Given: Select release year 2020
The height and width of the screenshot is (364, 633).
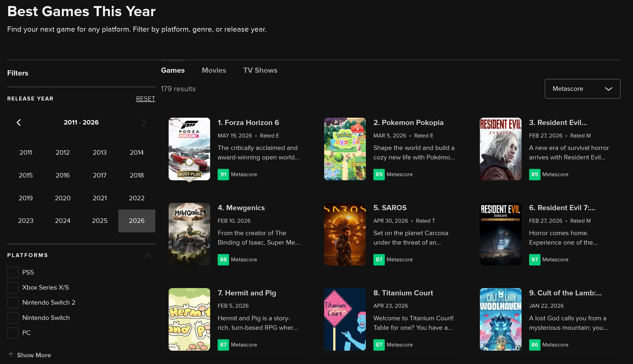Looking at the screenshot, I should (x=63, y=198).
